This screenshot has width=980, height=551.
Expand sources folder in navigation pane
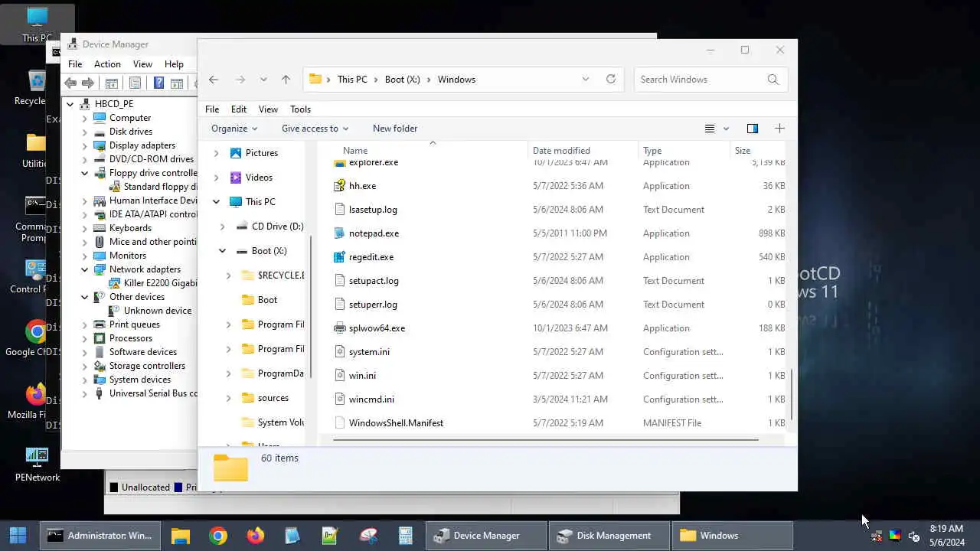click(228, 398)
